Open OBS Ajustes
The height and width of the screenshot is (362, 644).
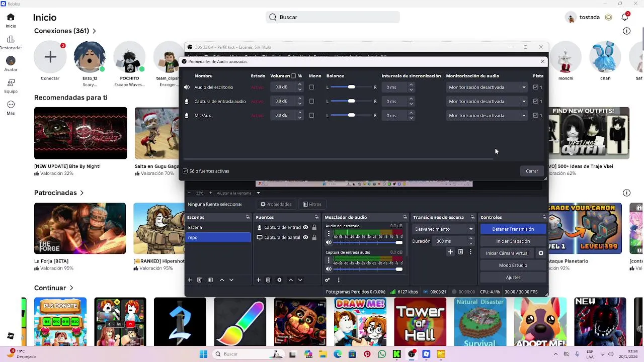(x=513, y=278)
